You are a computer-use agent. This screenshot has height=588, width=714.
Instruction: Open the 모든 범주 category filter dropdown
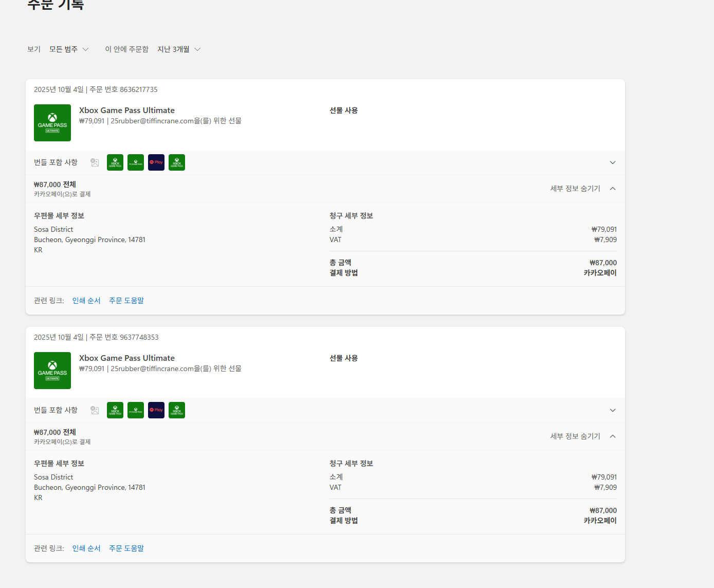click(69, 49)
